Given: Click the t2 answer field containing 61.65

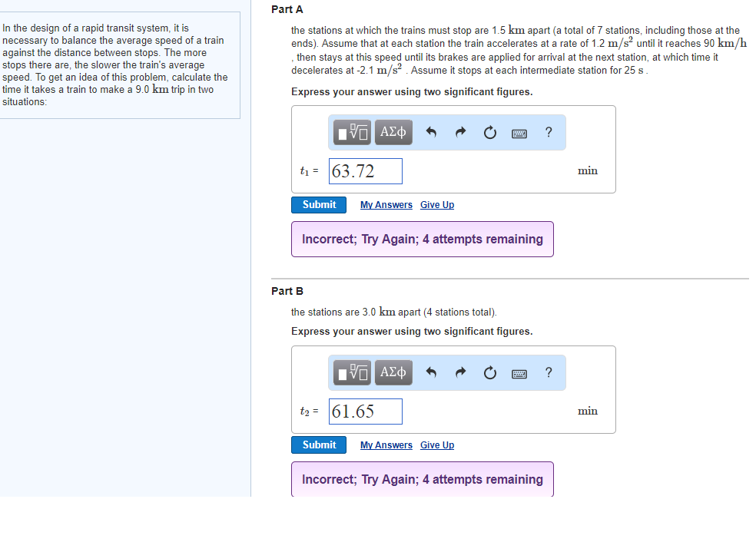Looking at the screenshot, I should (365, 412).
